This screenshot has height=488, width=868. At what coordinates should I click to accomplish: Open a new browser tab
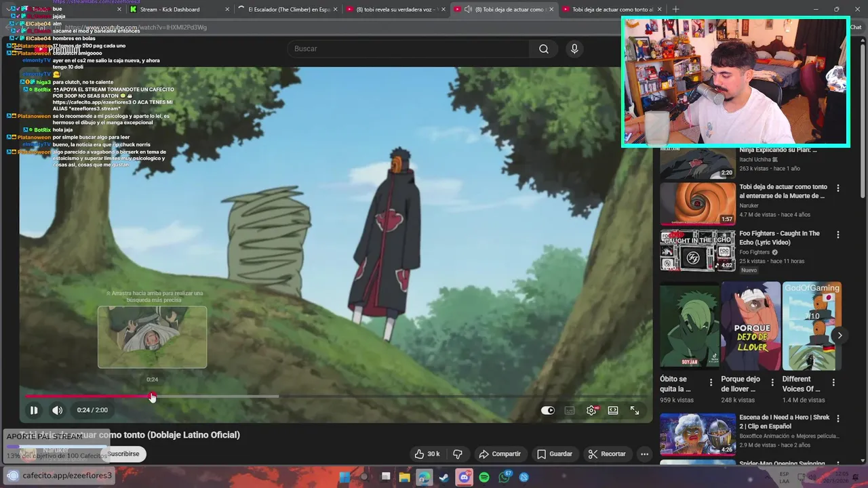click(675, 9)
